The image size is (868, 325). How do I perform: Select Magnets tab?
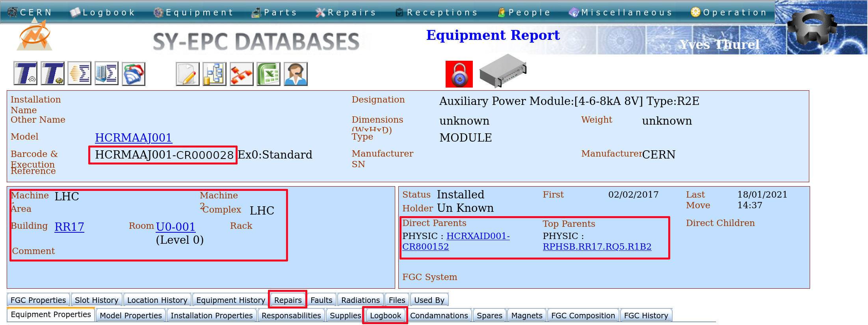(527, 315)
